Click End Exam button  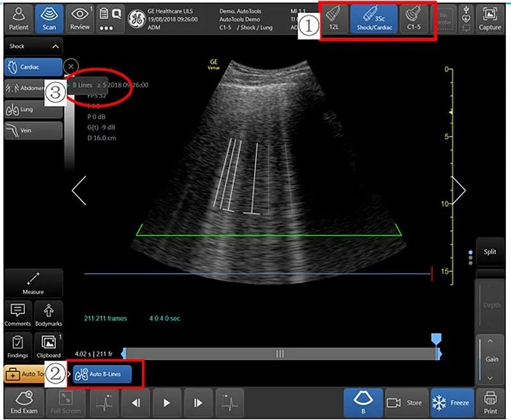pyautogui.click(x=24, y=403)
